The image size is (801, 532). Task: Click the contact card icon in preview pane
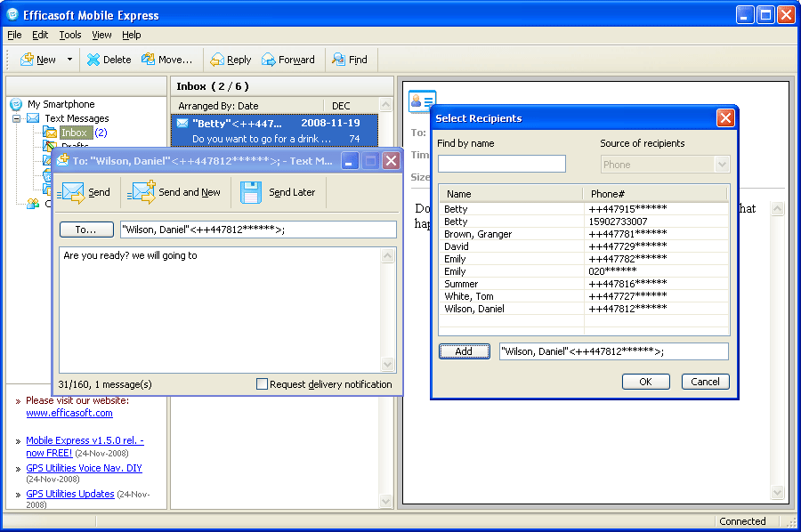point(422,100)
